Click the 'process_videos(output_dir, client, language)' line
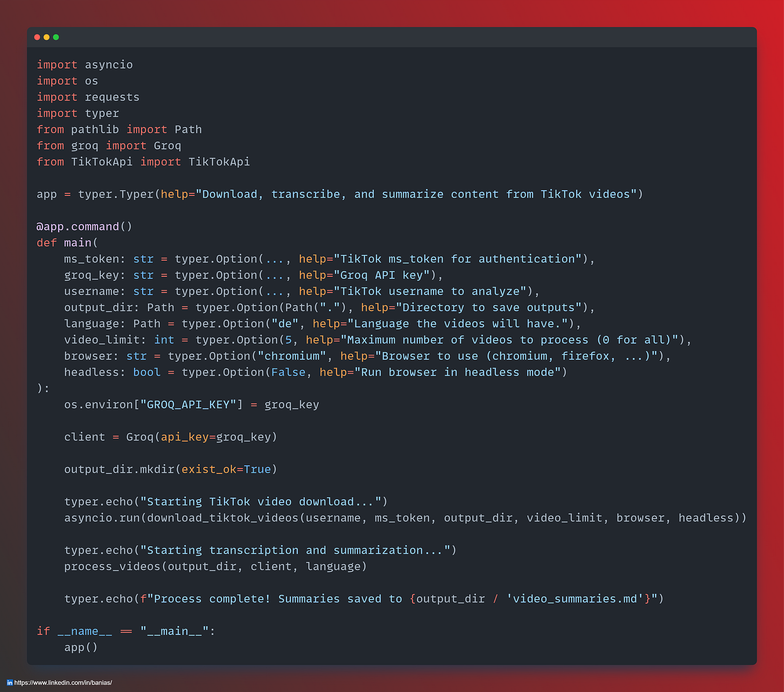The width and height of the screenshot is (784, 692). pyautogui.click(x=215, y=566)
